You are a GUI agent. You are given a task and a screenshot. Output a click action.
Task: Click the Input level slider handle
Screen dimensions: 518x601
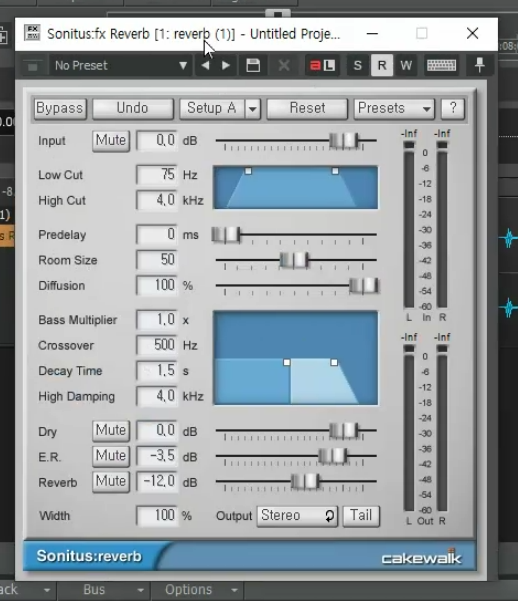[x=344, y=141]
